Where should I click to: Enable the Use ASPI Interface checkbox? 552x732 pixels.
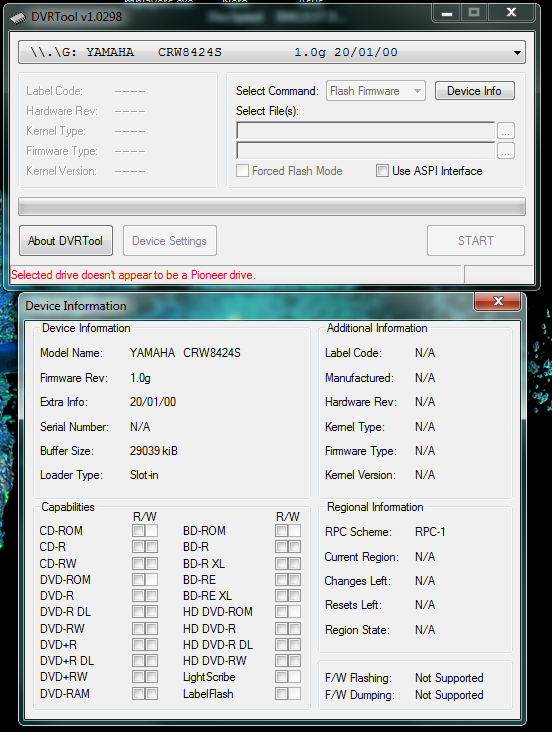point(382,171)
